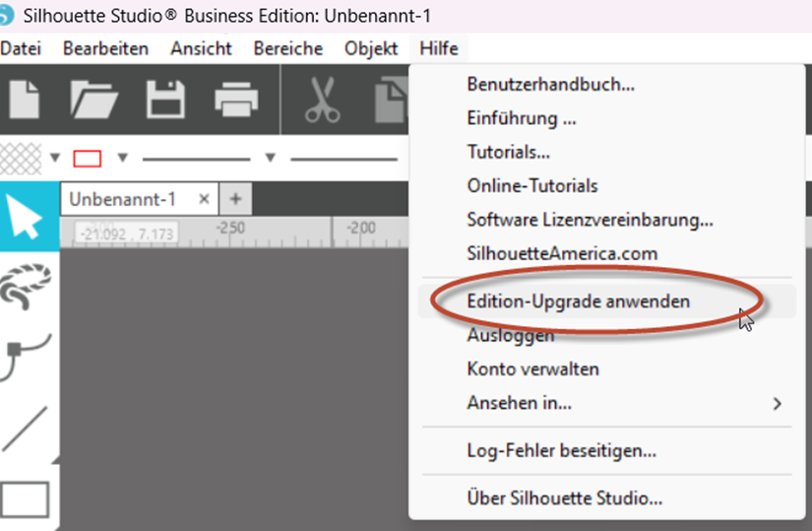Close the Unbenannt-1 document tab
Screen dimensions: 812x531
tap(204, 199)
